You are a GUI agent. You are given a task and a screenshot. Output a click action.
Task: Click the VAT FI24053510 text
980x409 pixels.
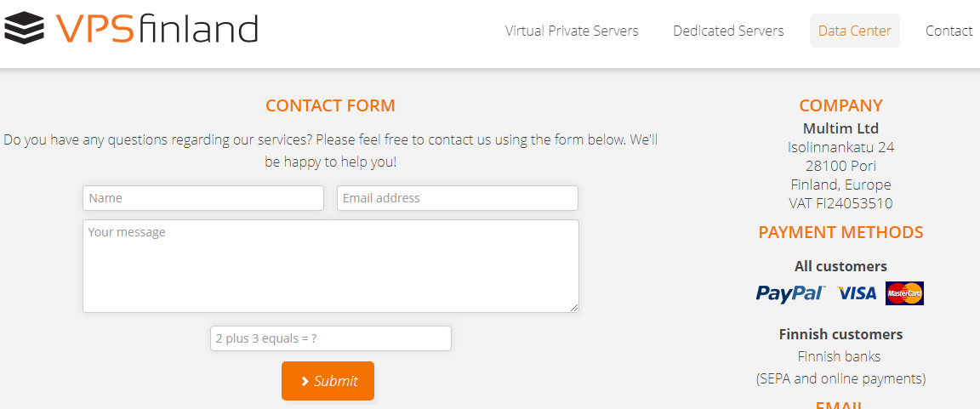point(840,203)
